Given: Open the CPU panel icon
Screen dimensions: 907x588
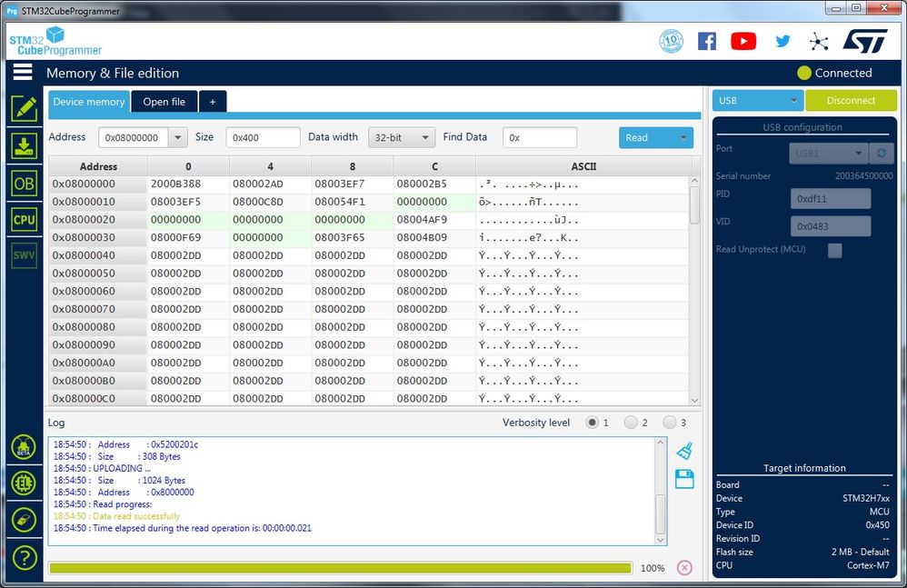Looking at the screenshot, I should point(24,220).
